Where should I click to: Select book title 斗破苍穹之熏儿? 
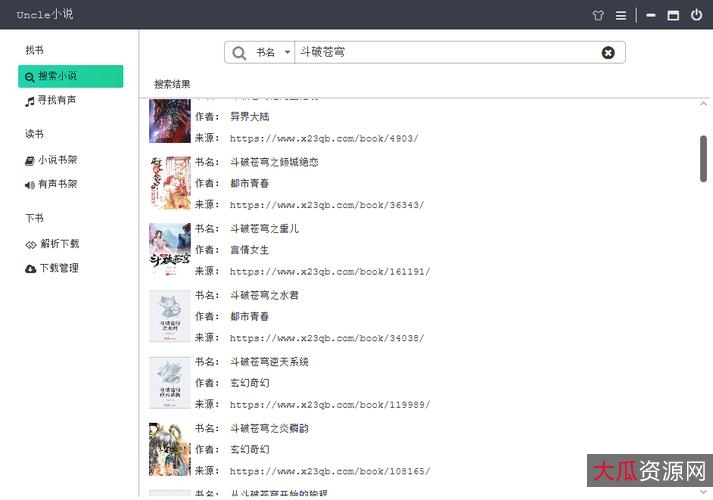pos(264,229)
